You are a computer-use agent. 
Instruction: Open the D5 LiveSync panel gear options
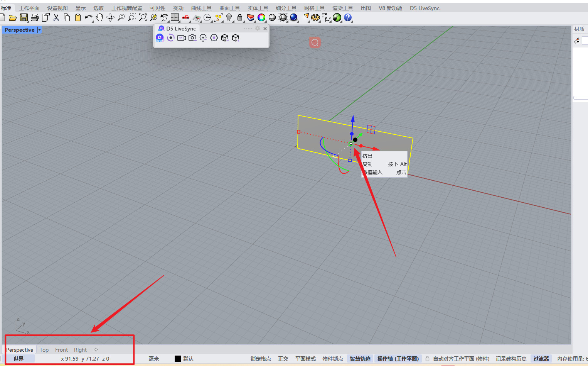[x=258, y=29]
